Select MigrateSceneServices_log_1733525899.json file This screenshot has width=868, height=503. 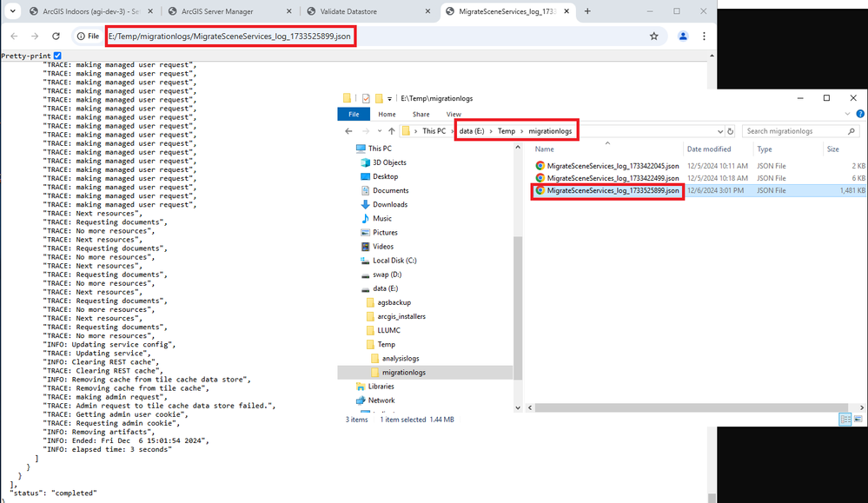(x=613, y=190)
